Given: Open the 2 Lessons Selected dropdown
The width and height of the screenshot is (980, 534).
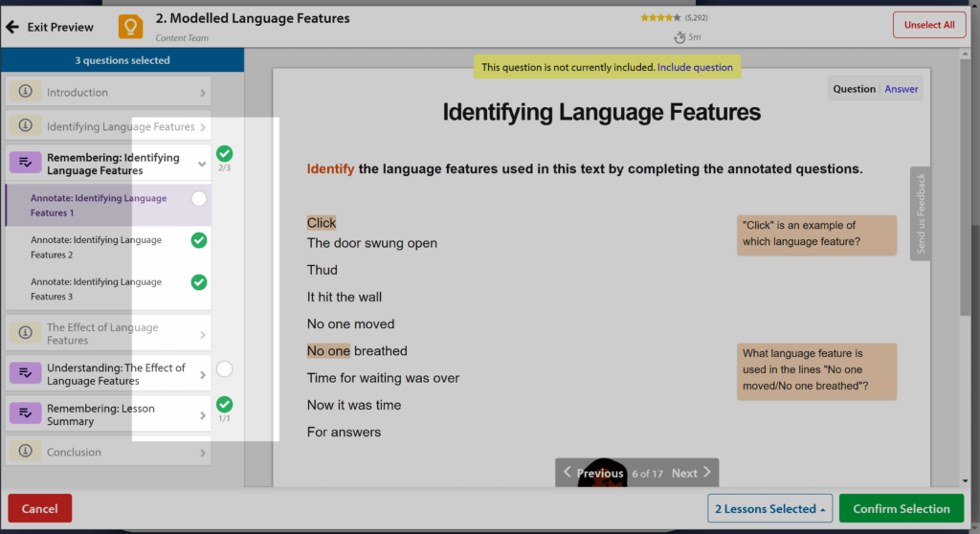Looking at the screenshot, I should pos(770,508).
